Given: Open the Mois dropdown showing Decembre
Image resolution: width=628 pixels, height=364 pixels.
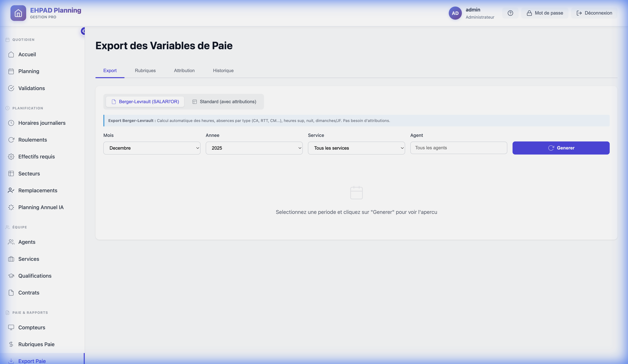Looking at the screenshot, I should click(x=152, y=148).
